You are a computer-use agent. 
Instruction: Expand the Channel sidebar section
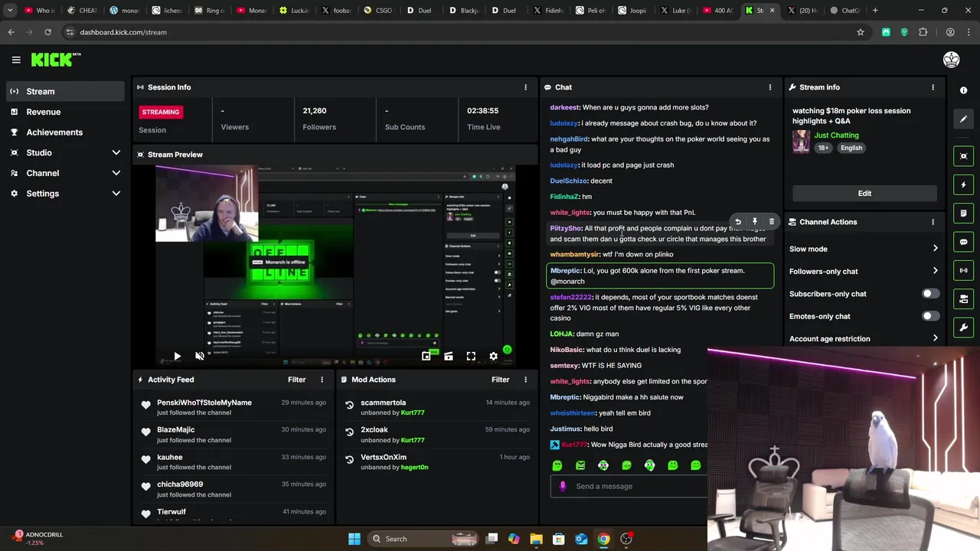(116, 173)
